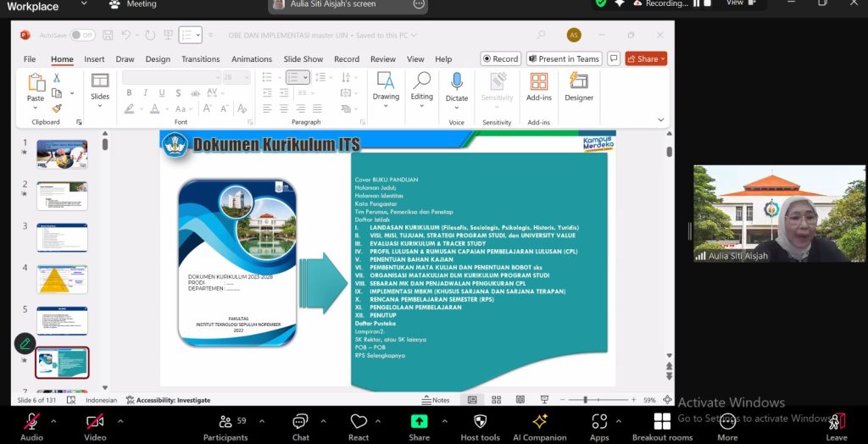Viewport: 868px width, 444px height.
Task: Toggle Strikethrough formatting
Action: tap(195, 92)
